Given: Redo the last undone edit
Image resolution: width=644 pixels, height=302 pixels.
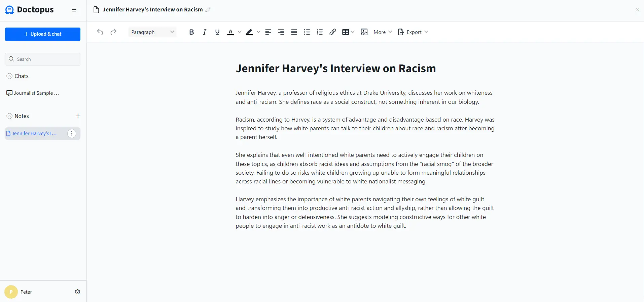Looking at the screenshot, I should point(113,32).
